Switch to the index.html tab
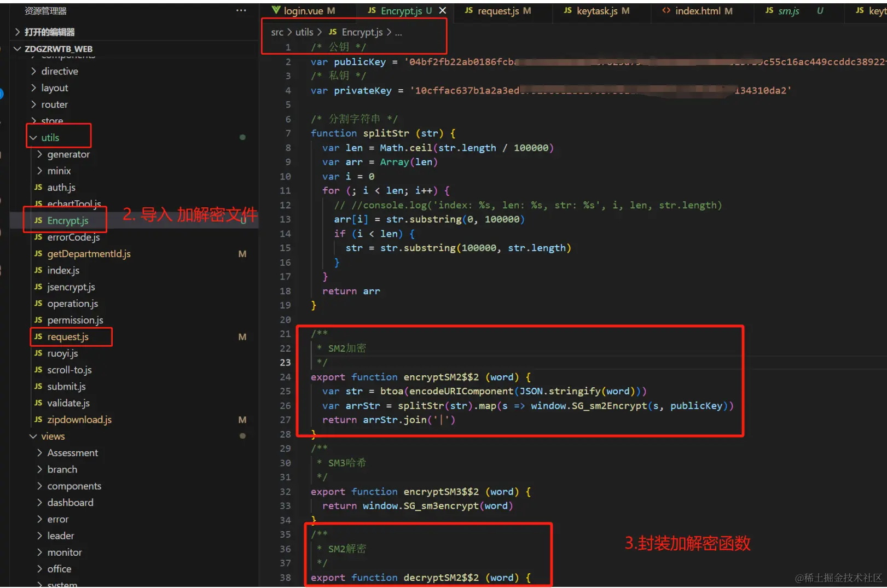The image size is (887, 588). click(697, 10)
